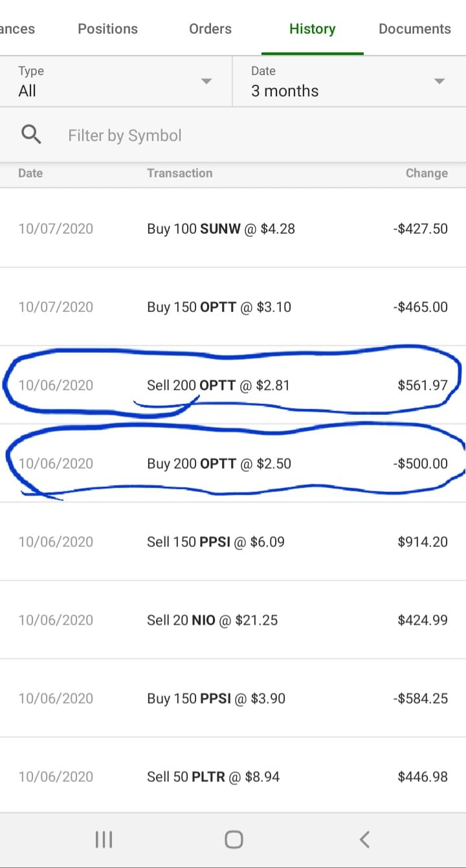This screenshot has width=466, height=868.
Task: Open recent apps navigation icon
Action: click(x=104, y=840)
